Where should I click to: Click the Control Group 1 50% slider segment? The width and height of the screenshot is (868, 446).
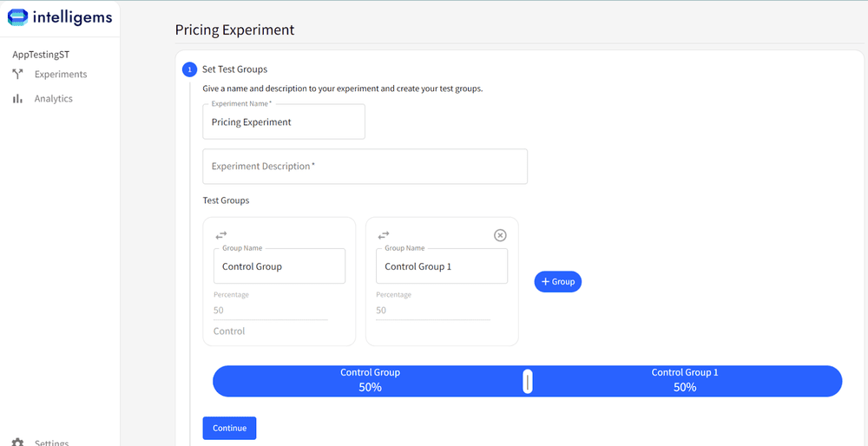click(x=685, y=381)
